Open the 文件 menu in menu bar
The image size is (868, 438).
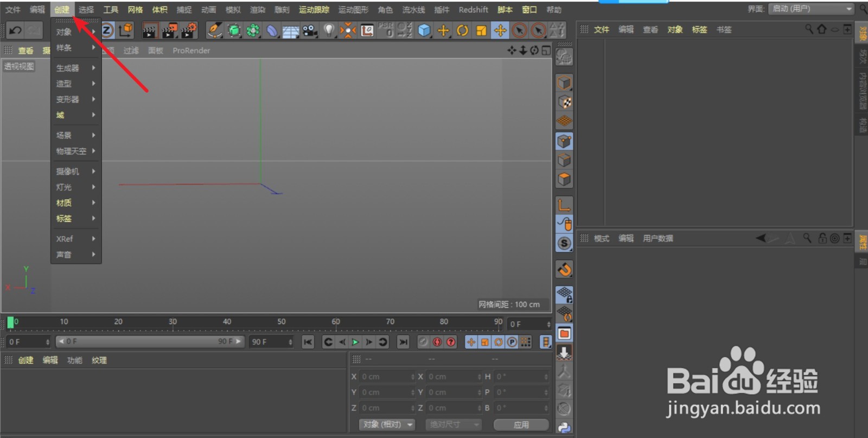12,9
